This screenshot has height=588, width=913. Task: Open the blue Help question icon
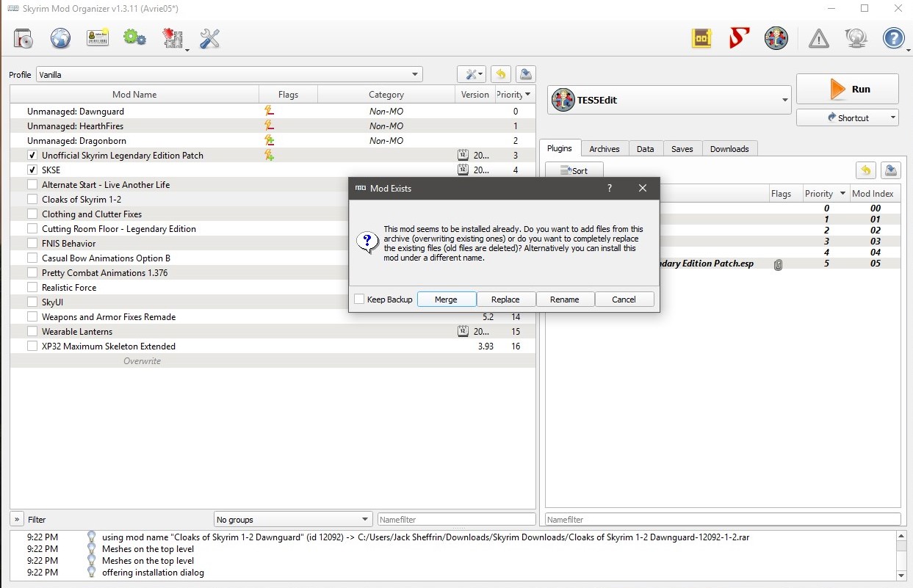[894, 38]
